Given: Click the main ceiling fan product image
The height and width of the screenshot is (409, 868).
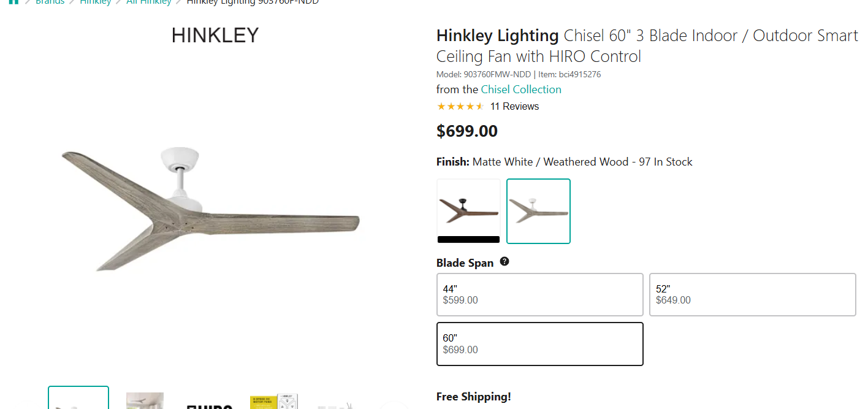Looking at the screenshot, I should click(x=210, y=210).
